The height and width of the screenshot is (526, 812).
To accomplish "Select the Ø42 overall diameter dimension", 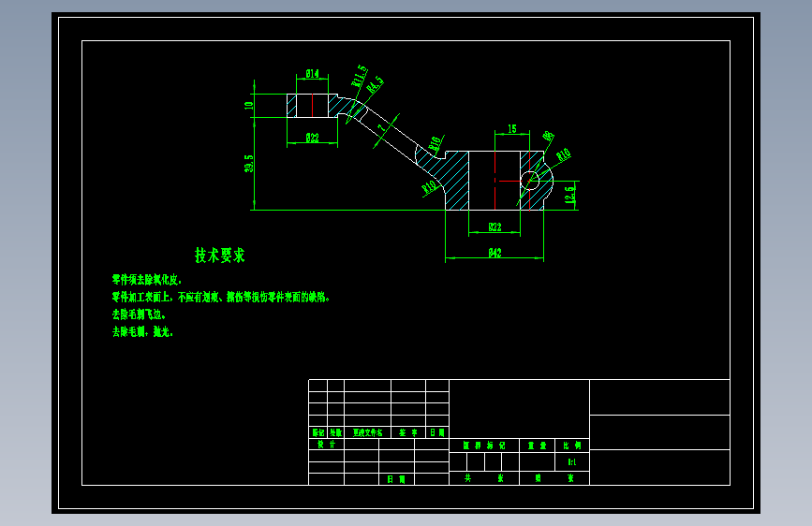I will [495, 253].
